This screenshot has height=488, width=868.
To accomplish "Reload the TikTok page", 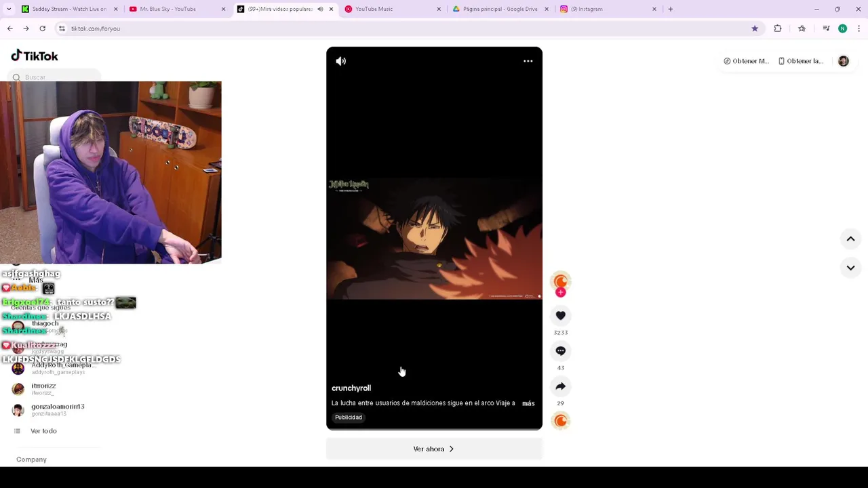I will [x=42, y=28].
